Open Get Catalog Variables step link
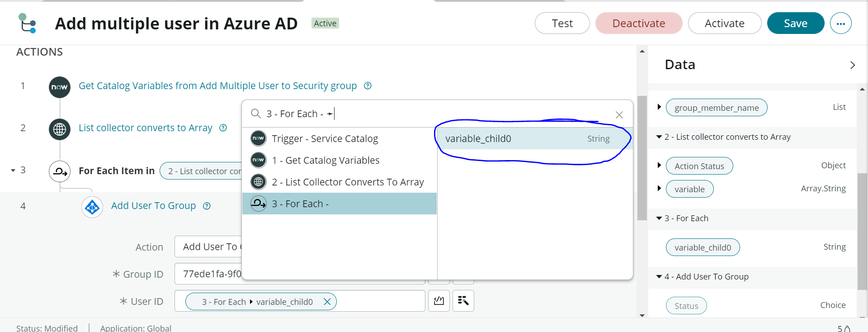 217,86
